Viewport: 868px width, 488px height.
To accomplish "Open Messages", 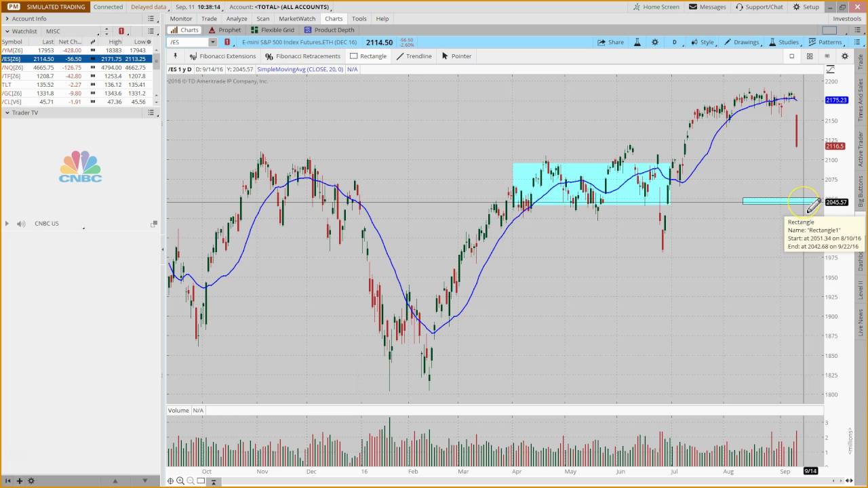I will [x=707, y=7].
